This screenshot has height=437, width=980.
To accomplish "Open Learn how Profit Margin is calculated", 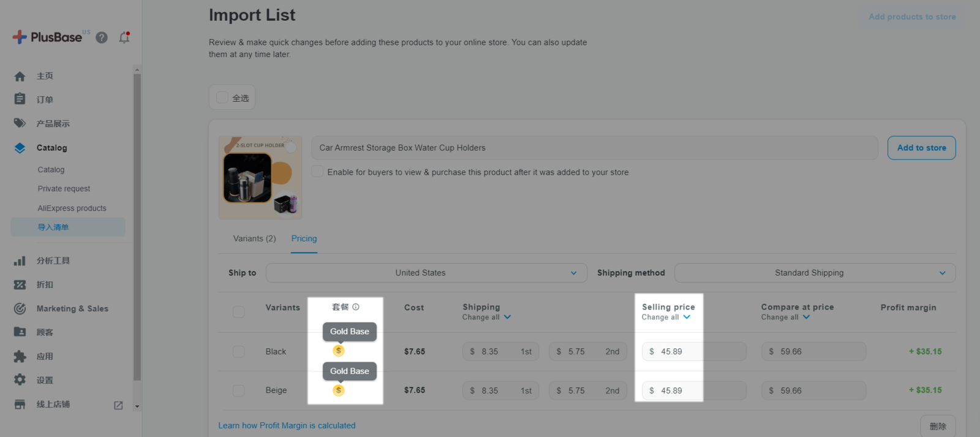I will (287, 425).
